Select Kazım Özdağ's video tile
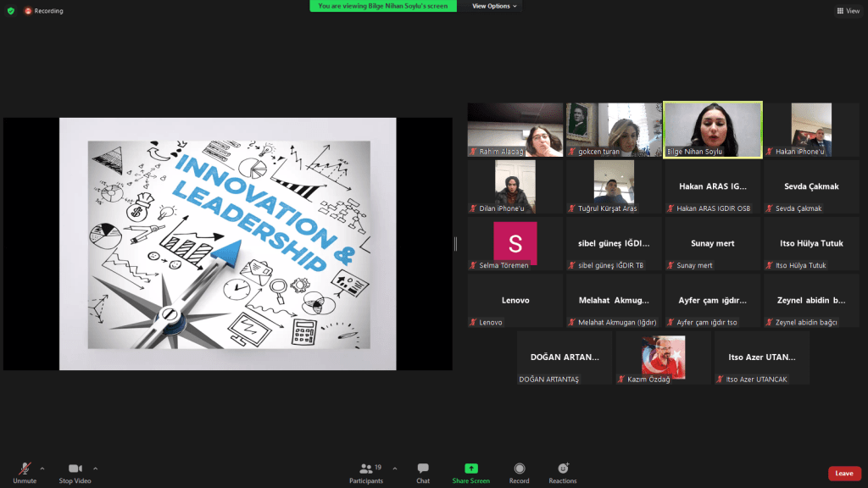 click(x=663, y=358)
